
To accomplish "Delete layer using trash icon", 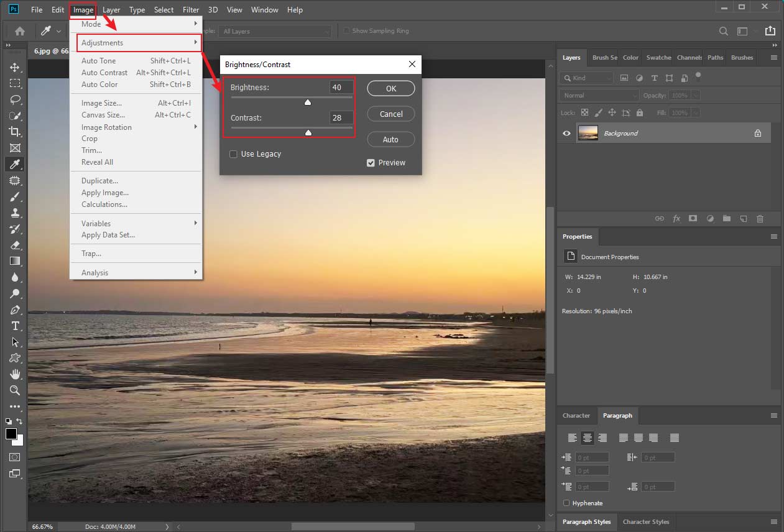I will (x=760, y=218).
